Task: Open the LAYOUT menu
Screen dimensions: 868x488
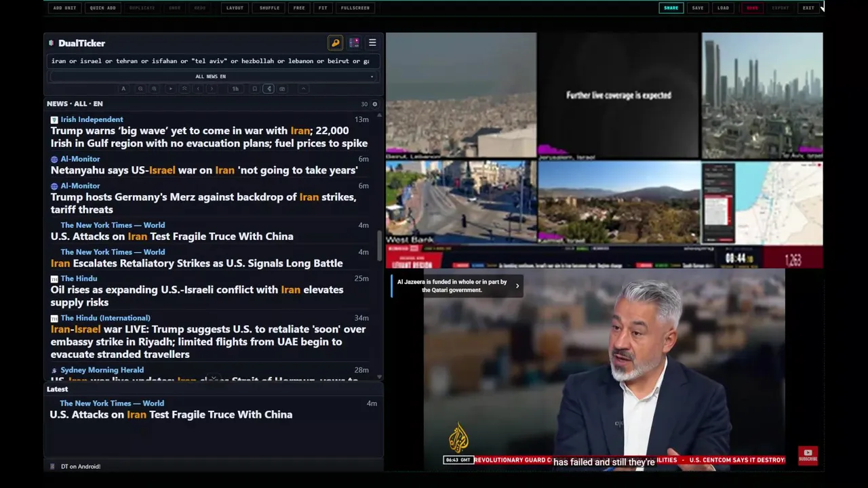Action: tap(235, 8)
